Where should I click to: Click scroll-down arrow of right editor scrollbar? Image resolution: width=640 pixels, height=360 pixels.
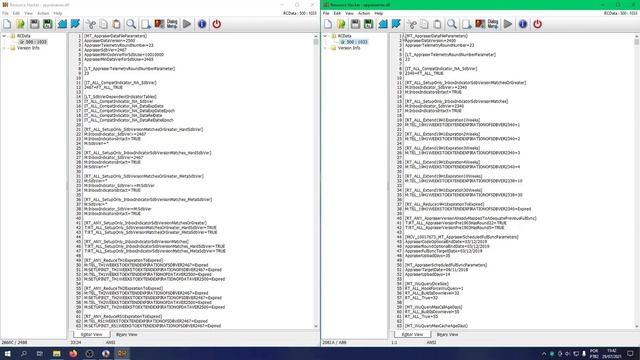pos(637,327)
